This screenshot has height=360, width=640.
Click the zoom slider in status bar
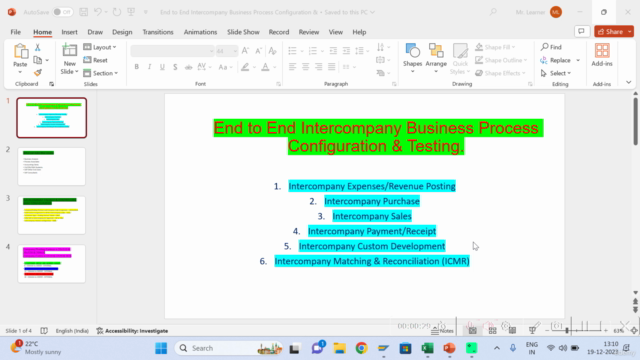click(576, 331)
